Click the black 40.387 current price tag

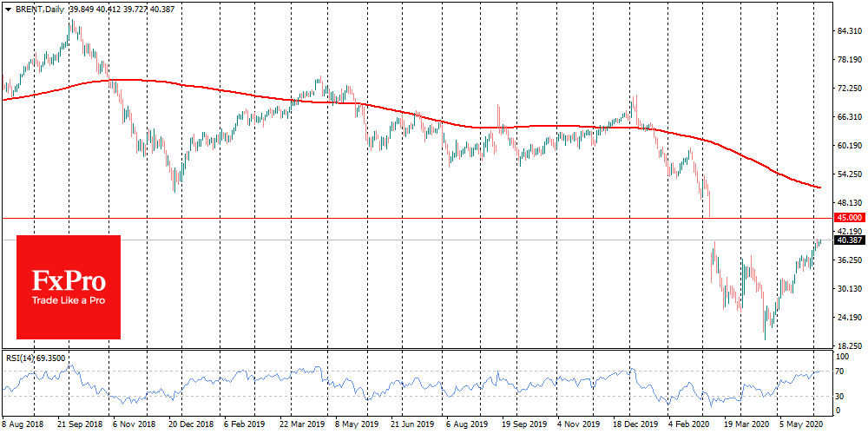click(x=847, y=240)
